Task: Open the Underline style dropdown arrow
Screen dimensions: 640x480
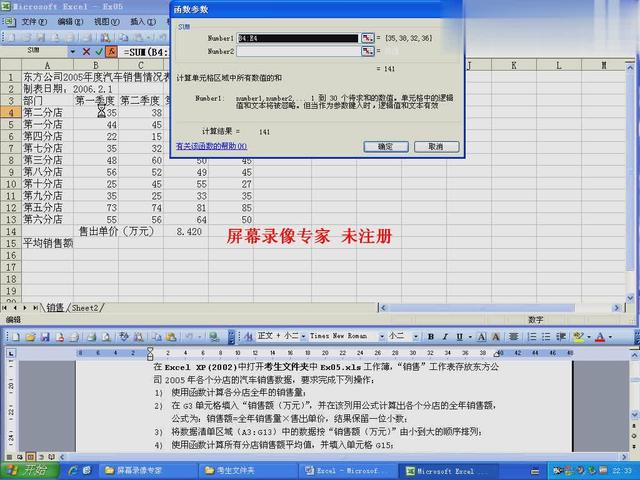Action: (x=470, y=337)
